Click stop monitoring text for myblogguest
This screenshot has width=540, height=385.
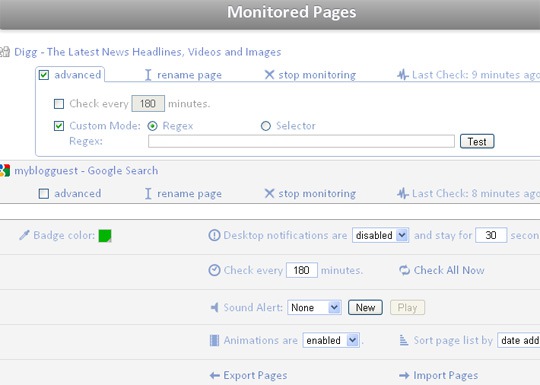(317, 194)
